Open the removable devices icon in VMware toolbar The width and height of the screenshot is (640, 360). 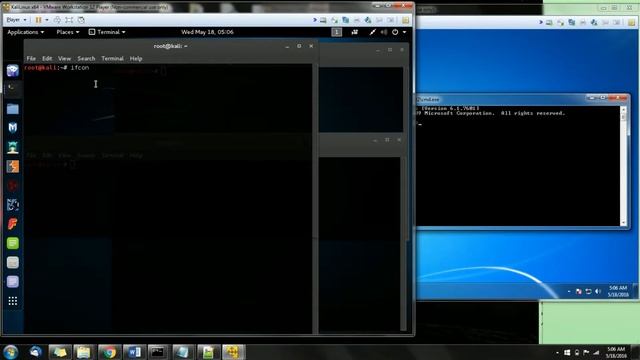click(x=323, y=20)
